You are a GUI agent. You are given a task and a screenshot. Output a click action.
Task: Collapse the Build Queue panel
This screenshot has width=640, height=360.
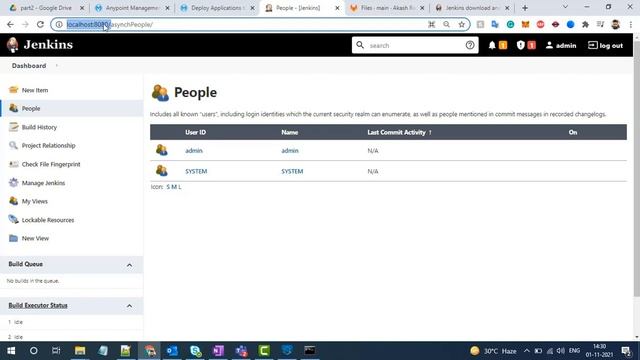[129, 265]
